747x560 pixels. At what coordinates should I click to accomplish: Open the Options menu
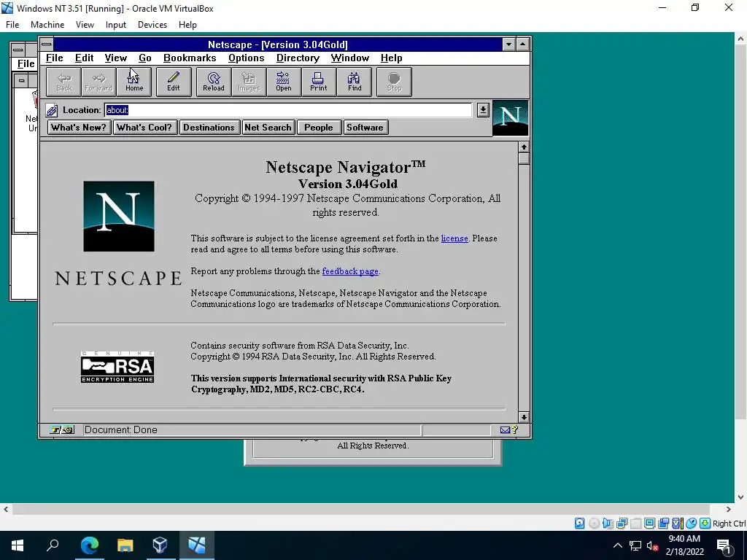(247, 58)
